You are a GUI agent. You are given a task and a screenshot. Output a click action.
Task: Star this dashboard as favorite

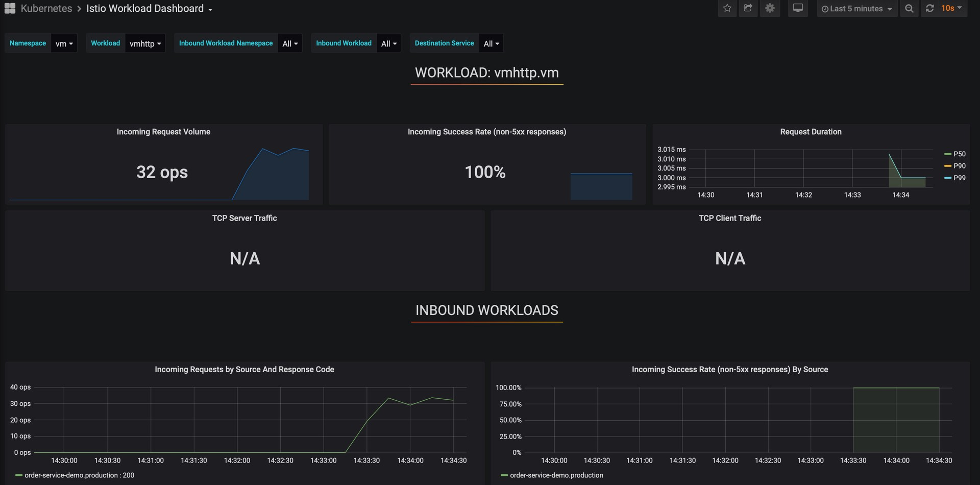click(x=727, y=8)
